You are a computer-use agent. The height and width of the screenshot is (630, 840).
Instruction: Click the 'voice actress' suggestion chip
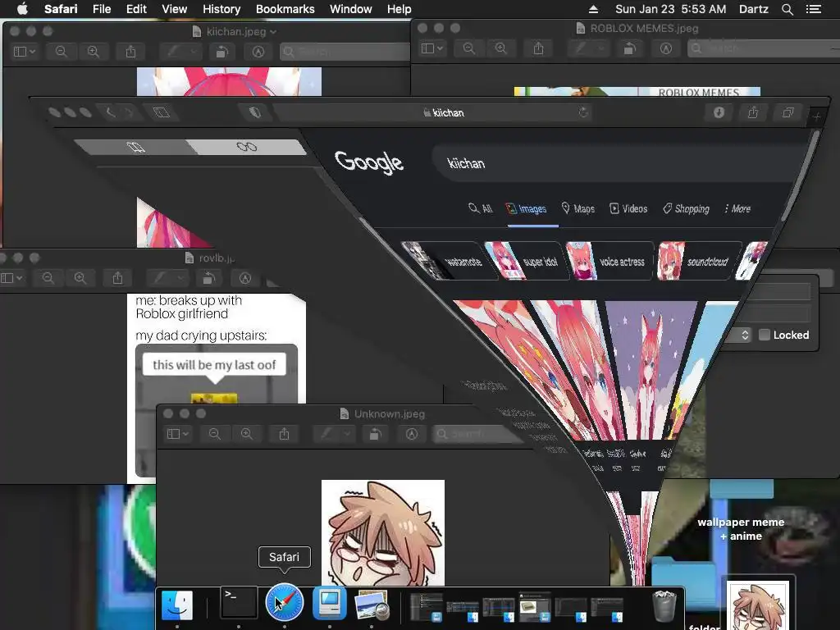pos(609,261)
